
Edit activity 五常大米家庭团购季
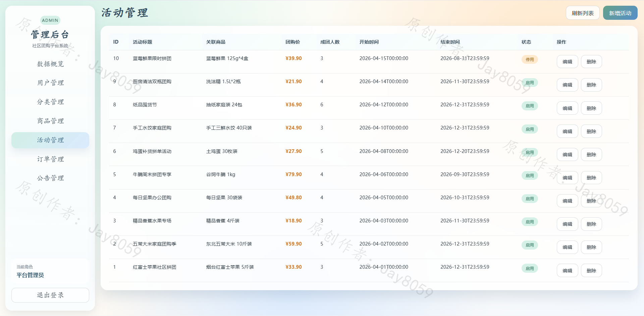click(568, 247)
